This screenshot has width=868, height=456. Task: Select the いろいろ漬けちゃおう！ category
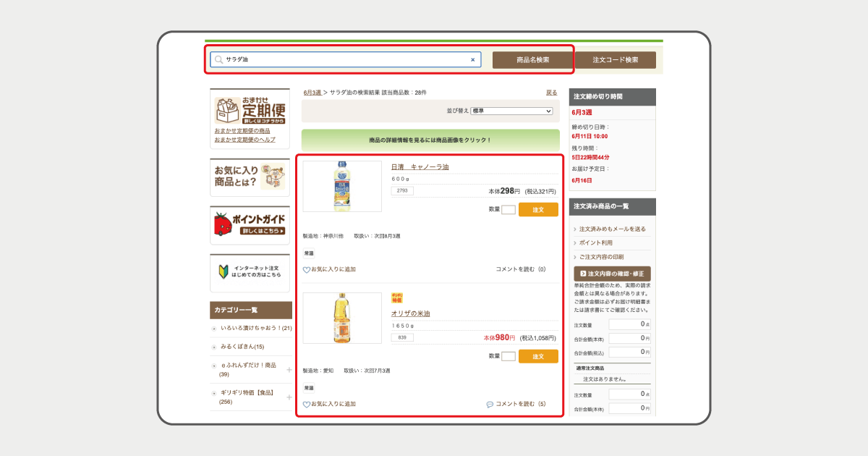[x=256, y=329]
